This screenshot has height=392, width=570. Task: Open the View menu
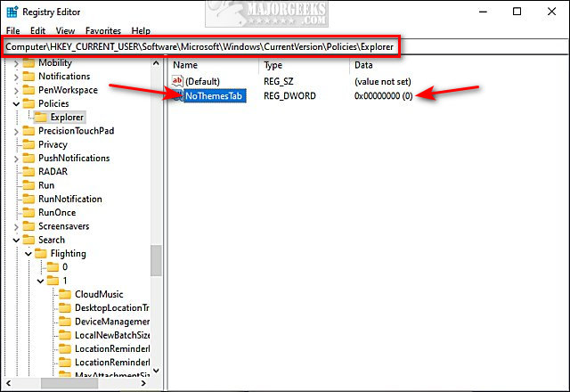pyautogui.click(x=65, y=31)
